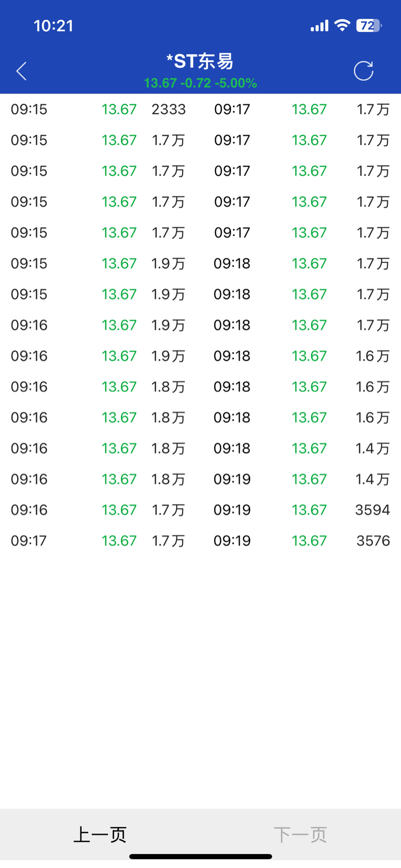
Task: Tap the 10:21 status bar clock
Action: 53,26
